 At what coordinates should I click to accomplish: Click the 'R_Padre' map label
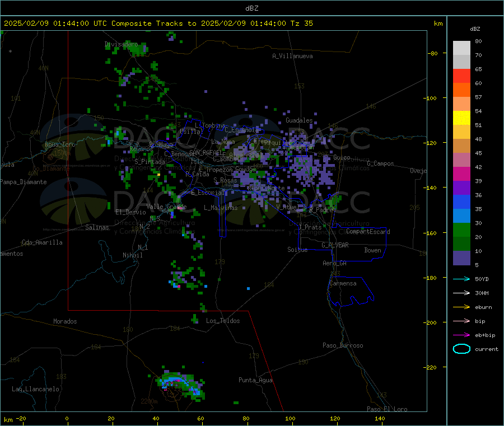pos(321,210)
